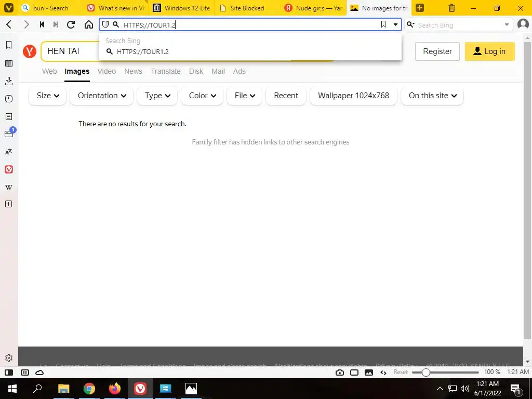
Task: Open Google Chrome from the taskbar
Action: (89, 389)
